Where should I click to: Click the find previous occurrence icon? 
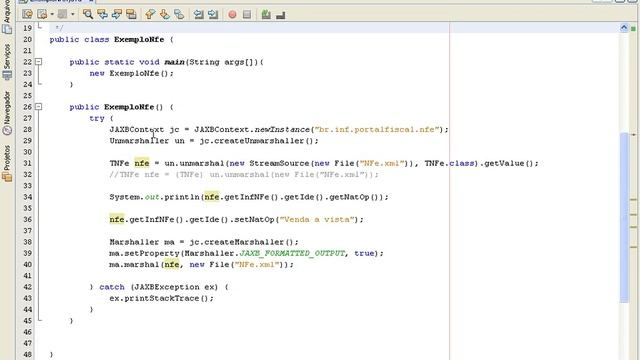[102, 14]
